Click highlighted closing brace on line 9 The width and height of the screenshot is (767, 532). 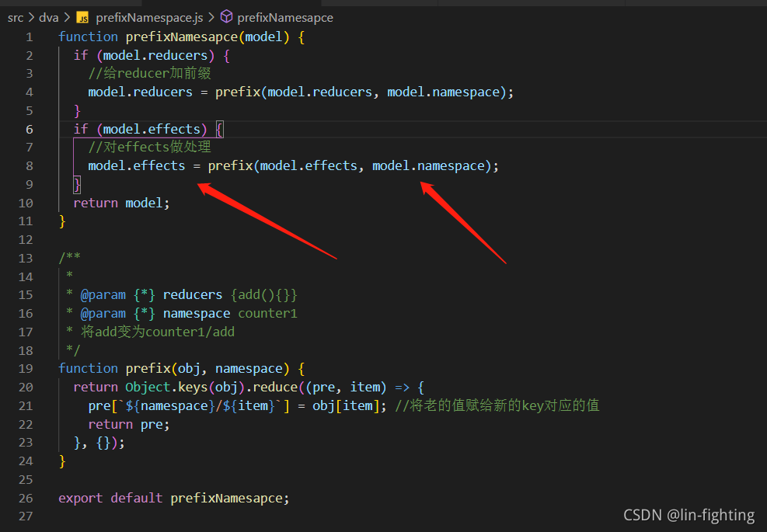pos(77,185)
